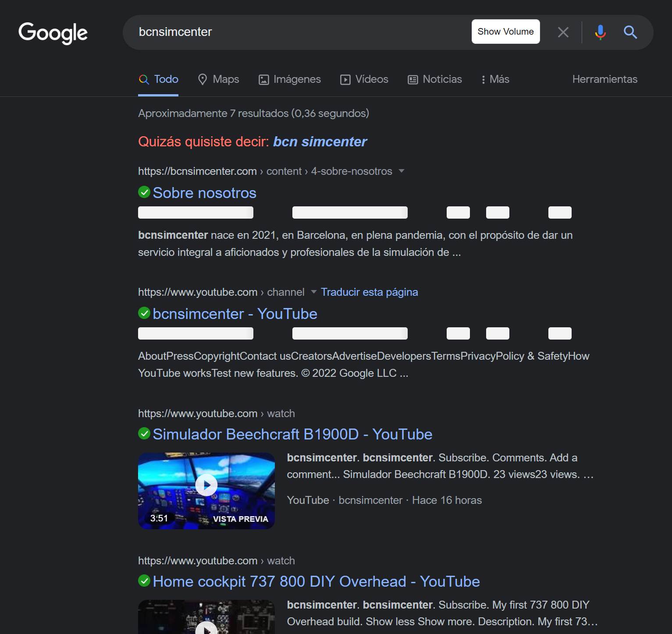Click the Imágenes picture icon
This screenshot has height=634, width=672.
click(264, 79)
